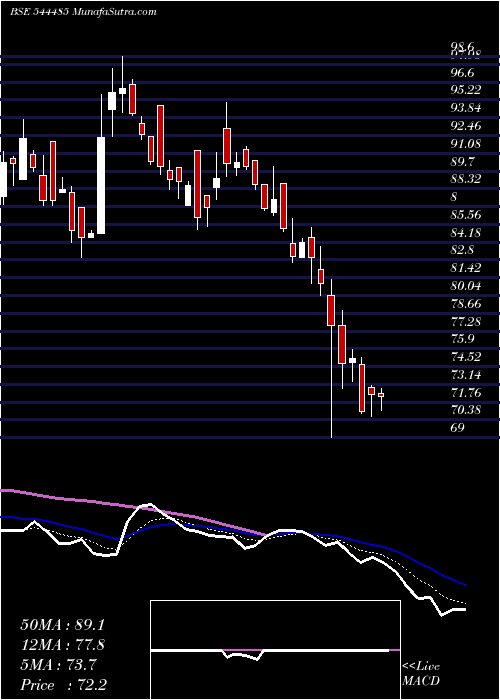
Task: Click inside the MACD indicator box
Action: point(275,650)
